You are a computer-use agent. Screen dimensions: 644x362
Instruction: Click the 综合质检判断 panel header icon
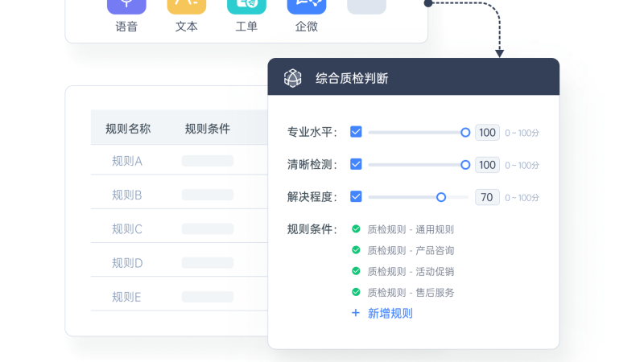293,78
